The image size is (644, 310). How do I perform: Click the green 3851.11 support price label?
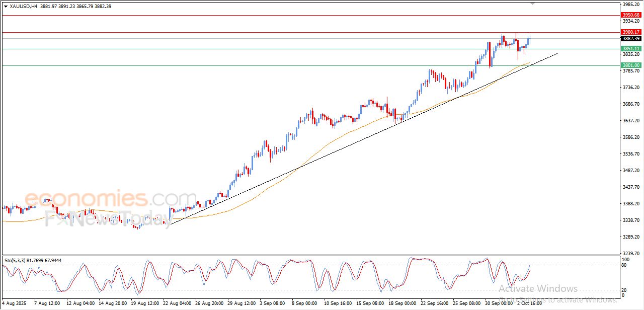pos(630,49)
